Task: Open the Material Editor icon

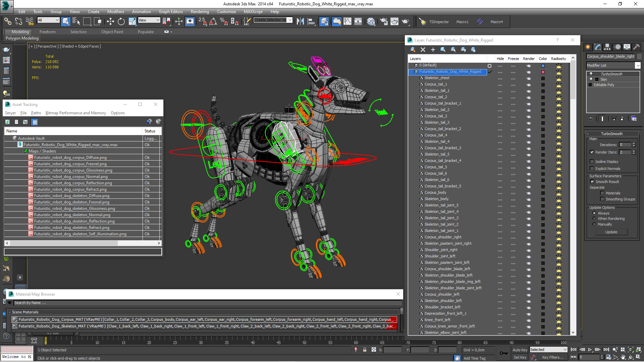Action: click(x=371, y=21)
